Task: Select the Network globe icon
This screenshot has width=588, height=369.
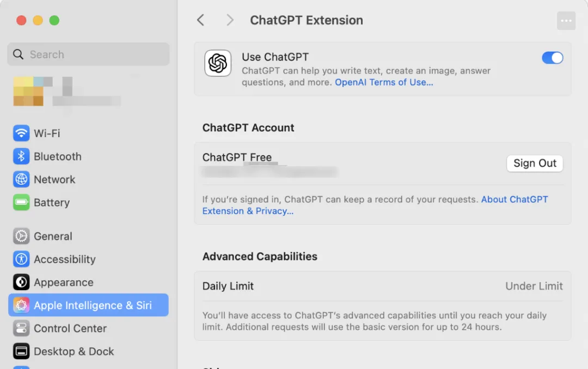Action: [21, 179]
